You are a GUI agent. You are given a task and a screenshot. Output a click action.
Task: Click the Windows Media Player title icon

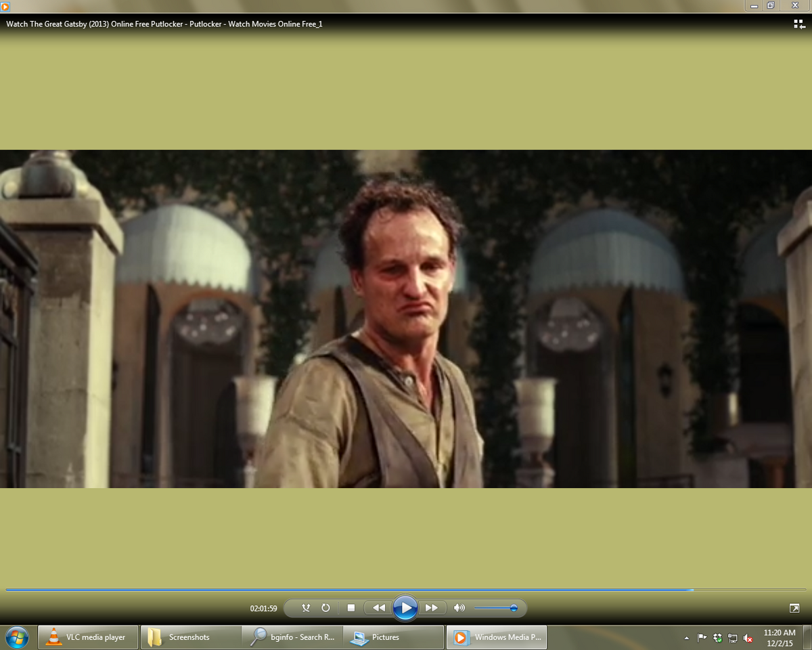5,6
